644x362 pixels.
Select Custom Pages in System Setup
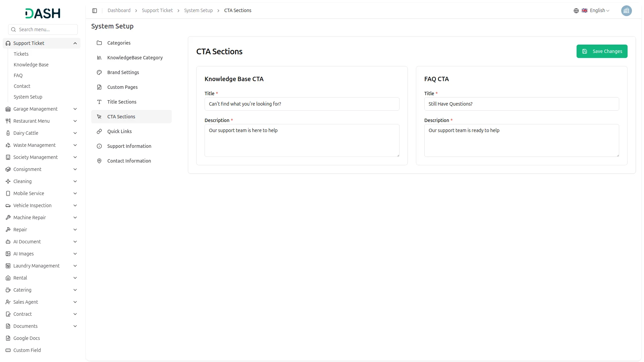(x=122, y=87)
